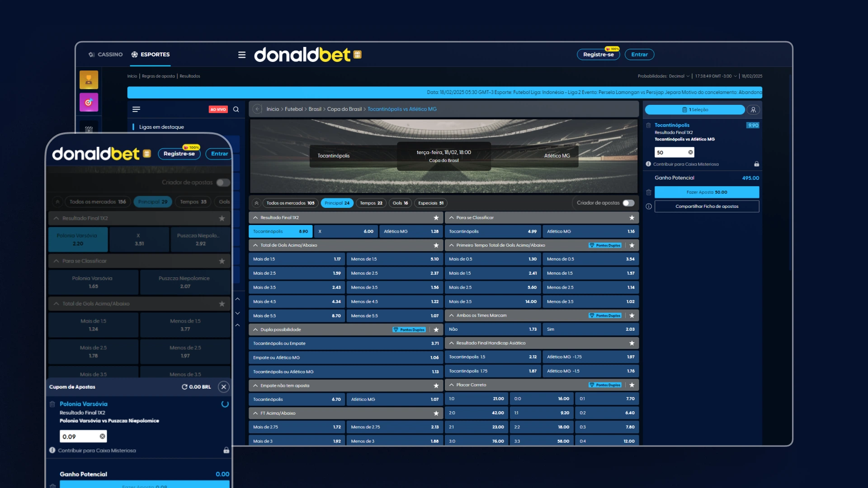868x488 pixels.
Task: Click the Fazer Aposta 50.00 button
Action: click(x=707, y=192)
